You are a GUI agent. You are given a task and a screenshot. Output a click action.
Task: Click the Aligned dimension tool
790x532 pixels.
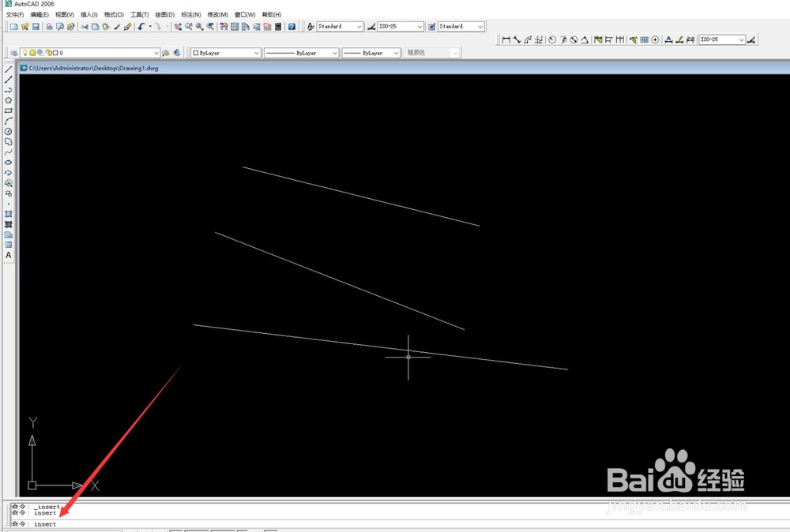(517, 39)
